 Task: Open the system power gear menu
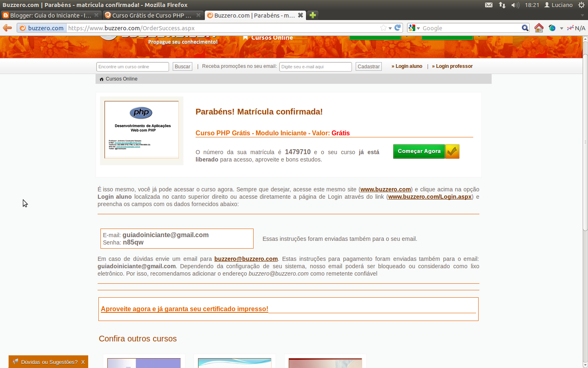pyautogui.click(x=581, y=5)
